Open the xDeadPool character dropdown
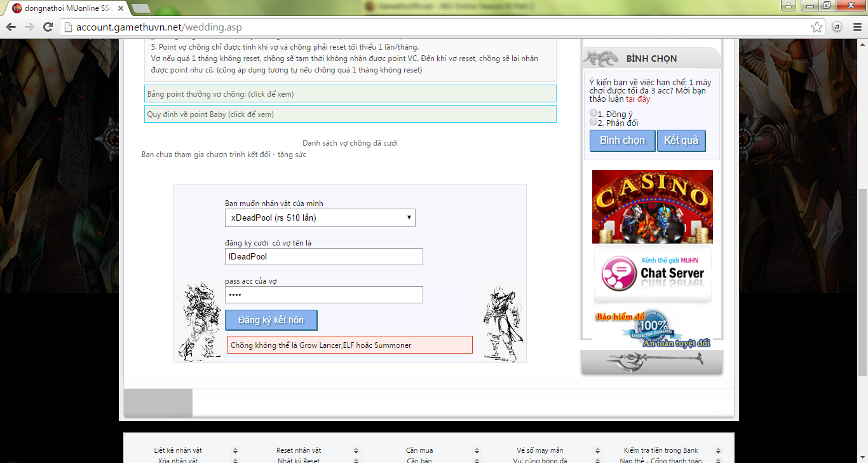The image size is (868, 463). pyautogui.click(x=320, y=218)
